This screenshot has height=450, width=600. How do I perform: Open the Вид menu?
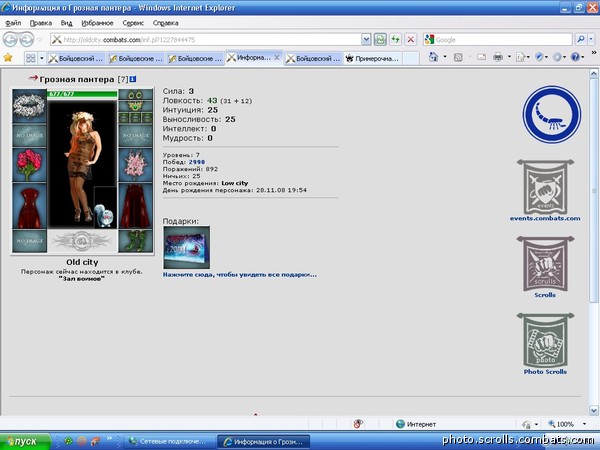pyautogui.click(x=66, y=23)
